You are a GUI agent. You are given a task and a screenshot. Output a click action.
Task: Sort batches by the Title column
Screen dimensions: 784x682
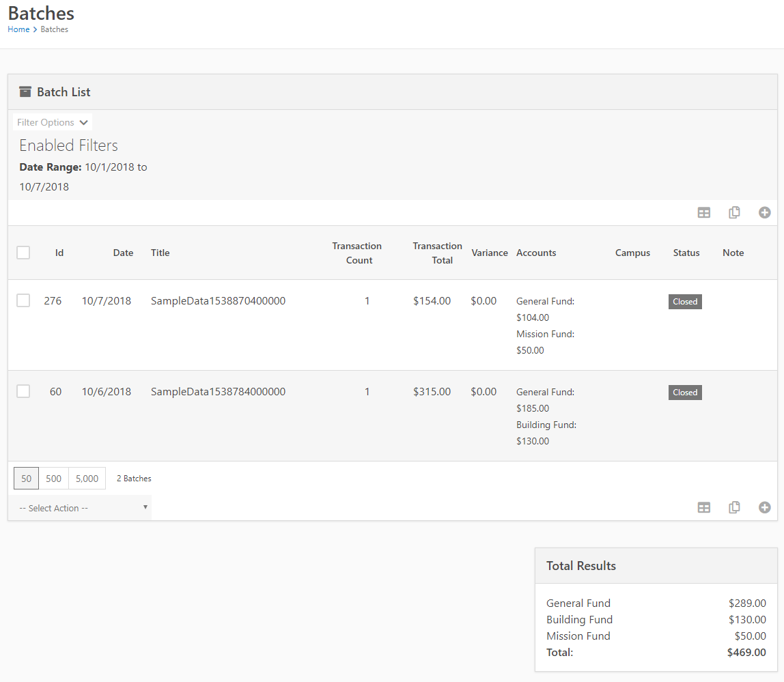pyautogui.click(x=160, y=252)
